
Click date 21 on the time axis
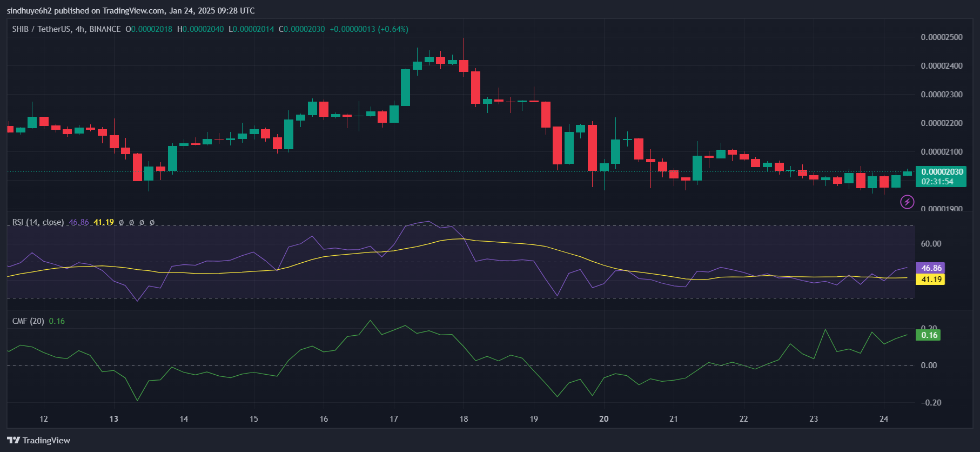tap(674, 419)
